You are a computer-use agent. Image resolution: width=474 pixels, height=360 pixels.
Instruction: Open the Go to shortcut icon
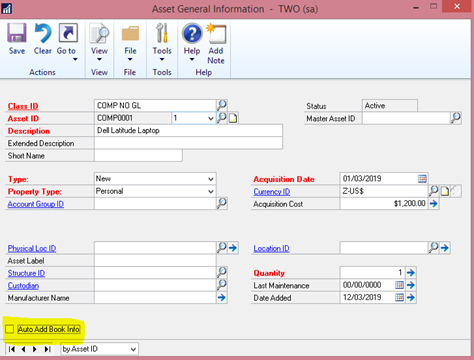tap(68, 33)
